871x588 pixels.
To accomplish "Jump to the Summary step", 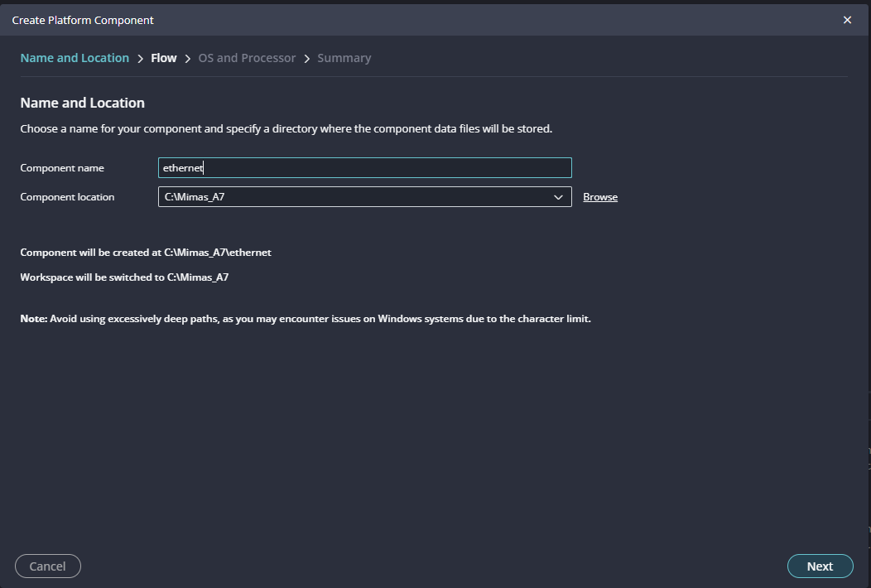I will [x=344, y=58].
